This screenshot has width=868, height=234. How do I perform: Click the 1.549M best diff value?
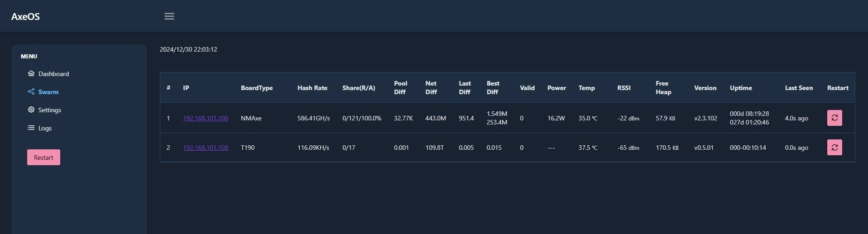tap(497, 114)
